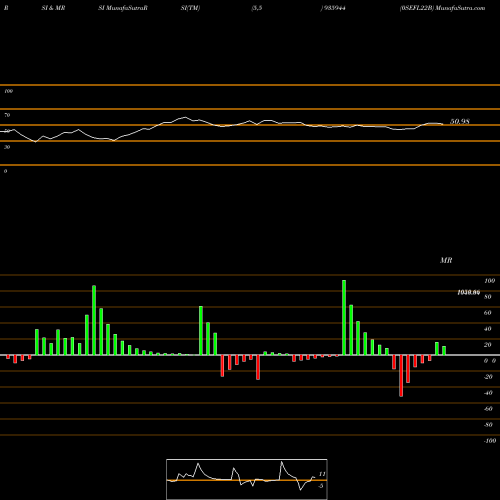The width and height of the screenshot is (500, 500).
Task: Click the 'SI MunafaSutraR' header text
Action: pyautogui.click(x=123, y=8)
